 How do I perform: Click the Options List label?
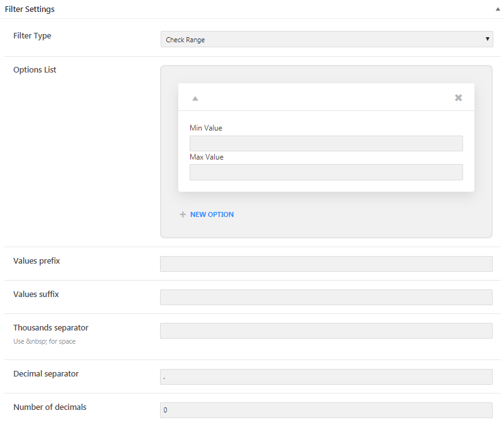tap(35, 70)
